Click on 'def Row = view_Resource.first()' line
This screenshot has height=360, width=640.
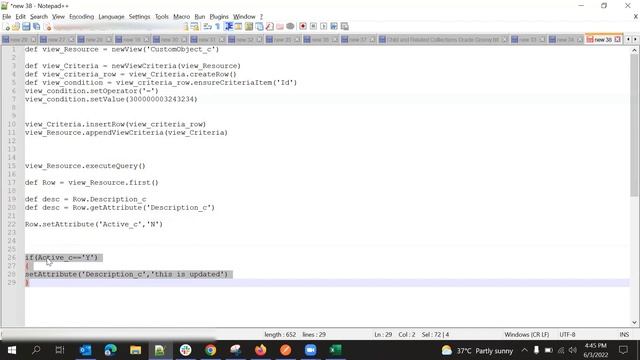click(91, 182)
